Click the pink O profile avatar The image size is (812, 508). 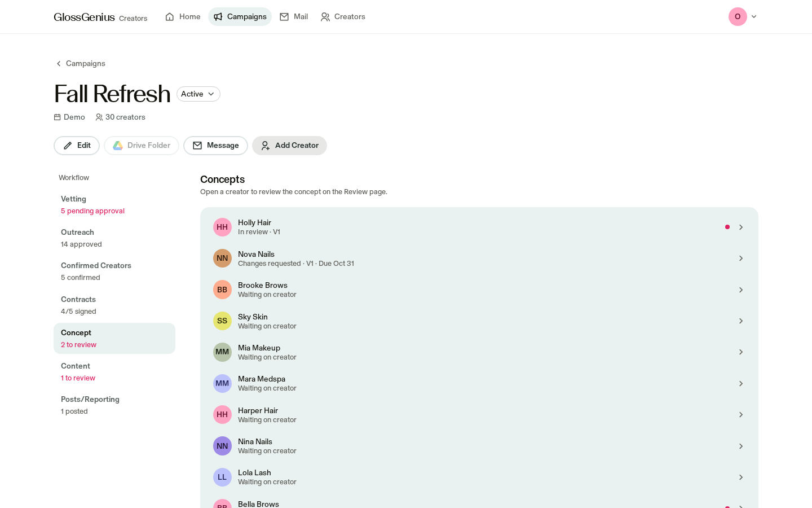[x=738, y=17]
